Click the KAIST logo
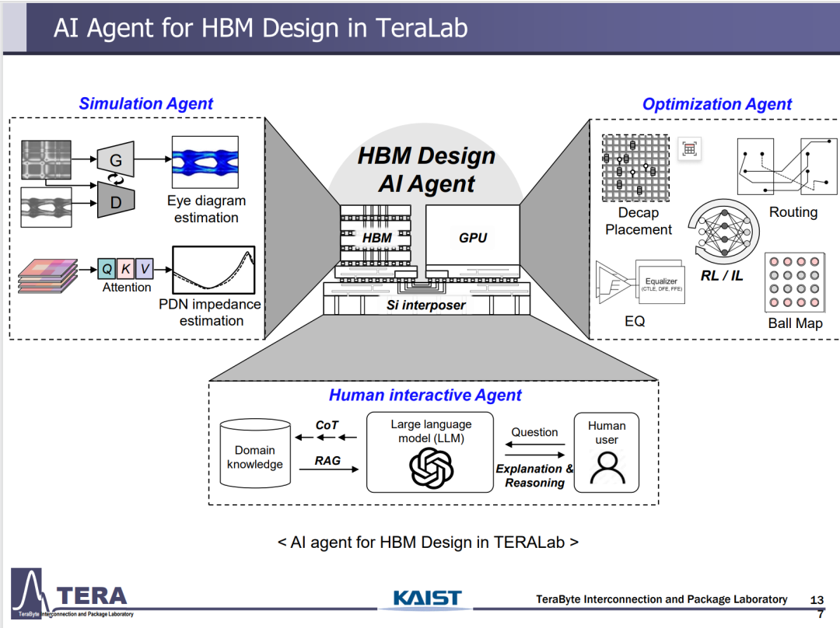 tap(427, 598)
